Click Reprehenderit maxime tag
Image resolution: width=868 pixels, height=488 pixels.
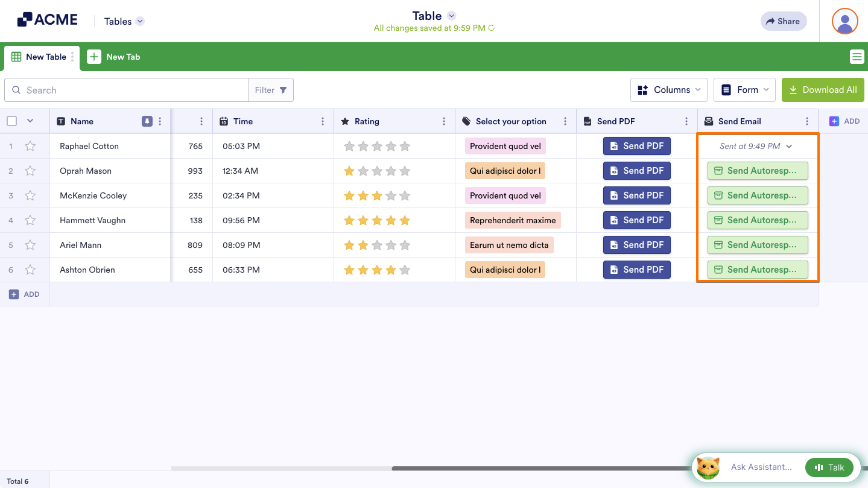[513, 220]
